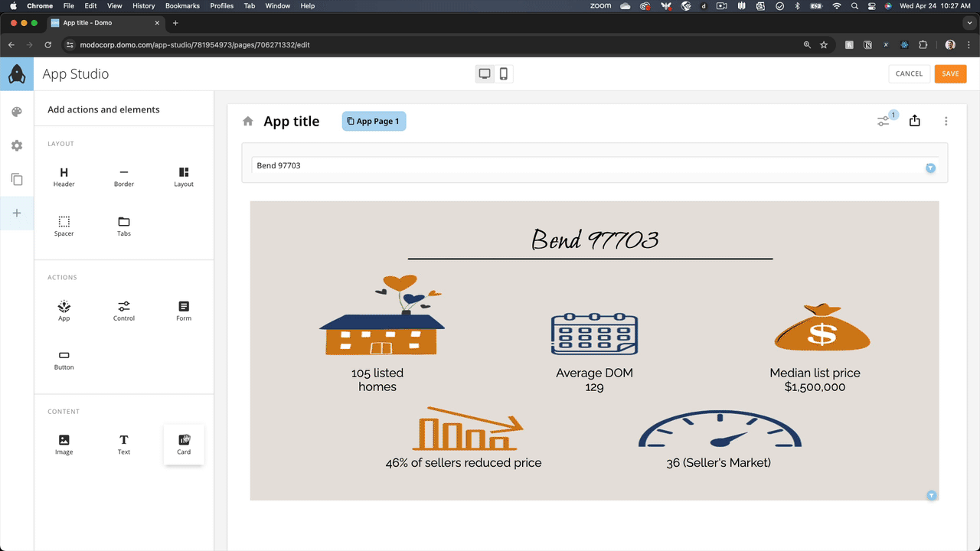Open the three-dot overflow menu near App Page 1
The image size is (980, 551).
(946, 120)
